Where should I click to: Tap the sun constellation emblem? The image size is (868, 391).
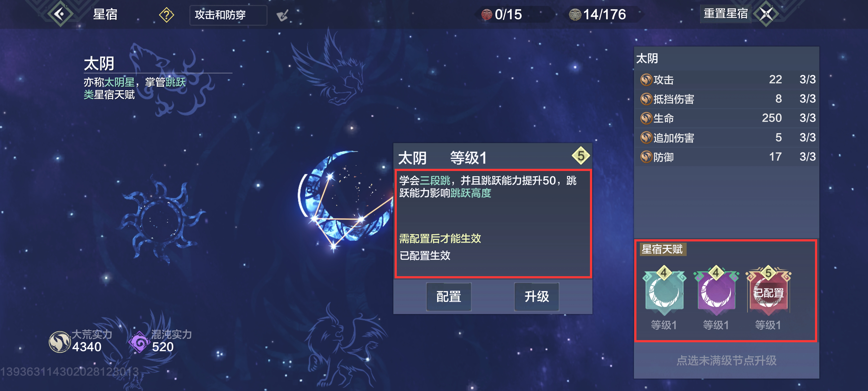click(163, 219)
